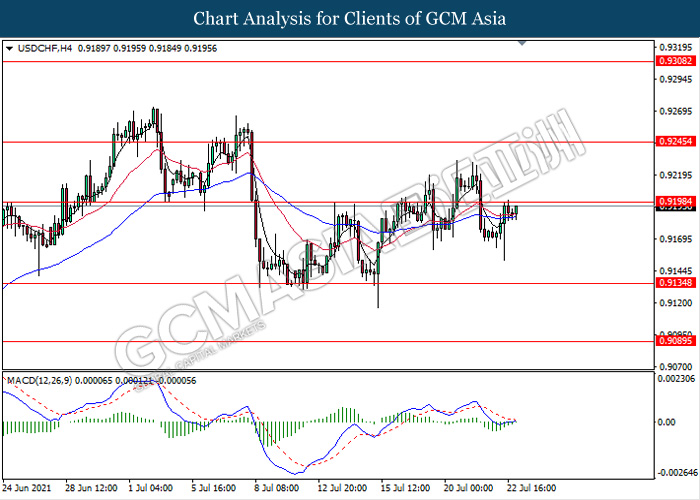Click the 0.002306 value on the MACD scale
The image size is (700, 500).
pyautogui.click(x=675, y=378)
